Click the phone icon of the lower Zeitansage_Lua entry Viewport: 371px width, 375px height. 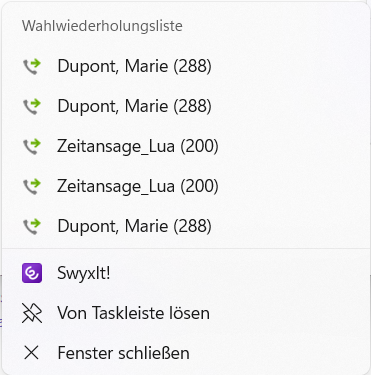click(x=32, y=186)
